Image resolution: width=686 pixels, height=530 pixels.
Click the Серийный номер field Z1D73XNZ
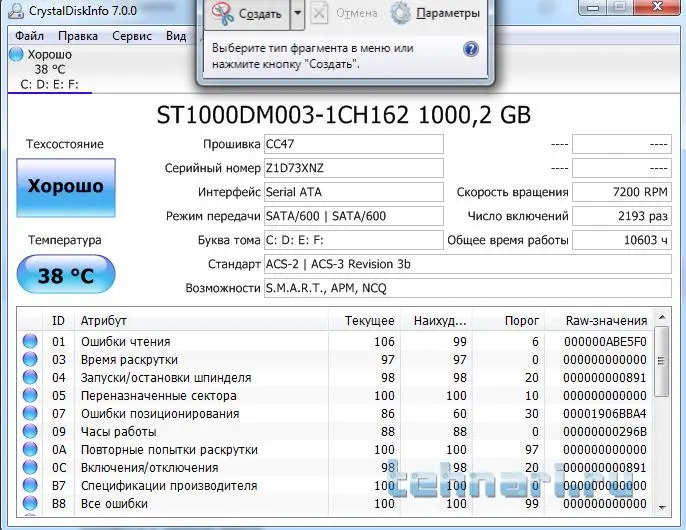tap(354, 168)
